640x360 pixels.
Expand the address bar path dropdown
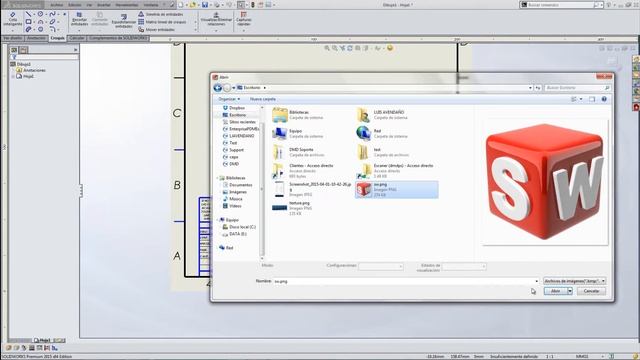click(530, 88)
